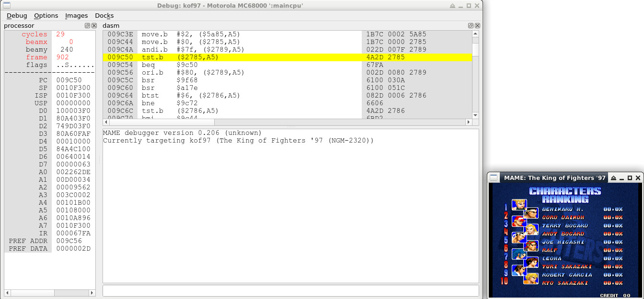Click the D0 register value 100003F0

[x=73, y=111]
